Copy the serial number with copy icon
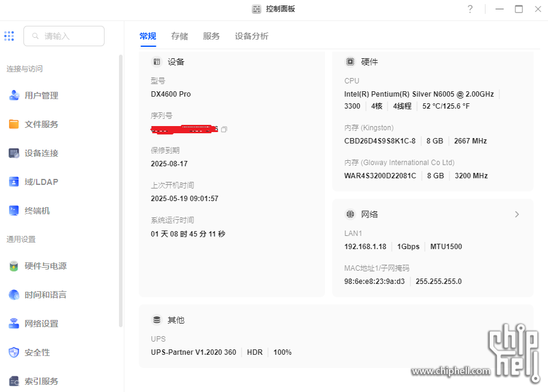The width and height of the screenshot is (548, 392). pyautogui.click(x=224, y=130)
